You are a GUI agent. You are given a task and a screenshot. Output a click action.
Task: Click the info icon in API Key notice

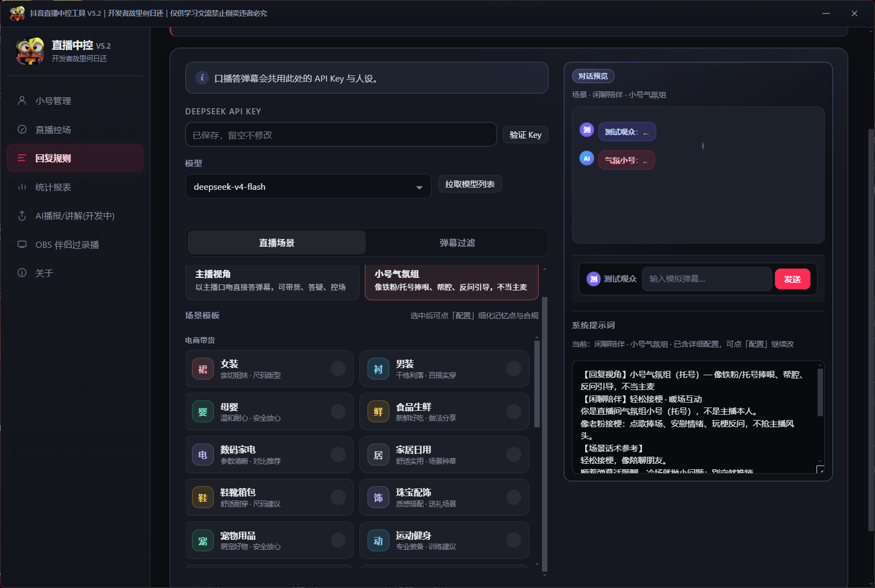(x=202, y=78)
